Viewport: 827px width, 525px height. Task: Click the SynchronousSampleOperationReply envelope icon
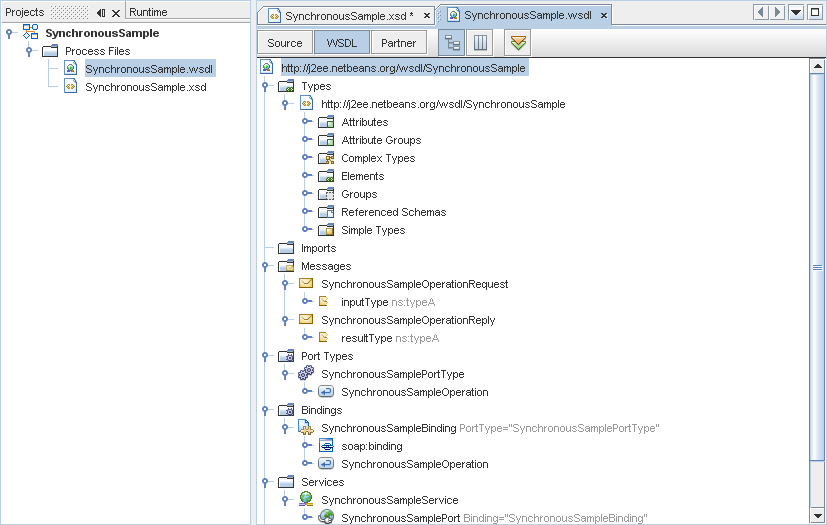coord(306,319)
